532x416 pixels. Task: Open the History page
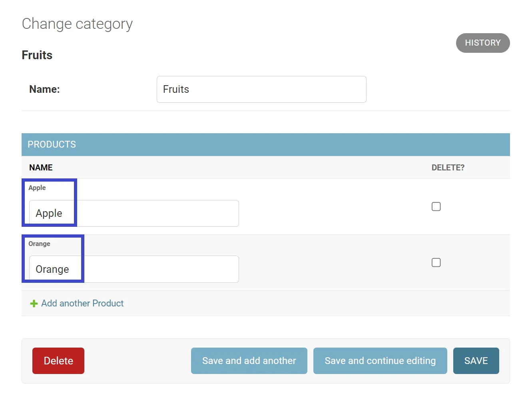click(482, 43)
